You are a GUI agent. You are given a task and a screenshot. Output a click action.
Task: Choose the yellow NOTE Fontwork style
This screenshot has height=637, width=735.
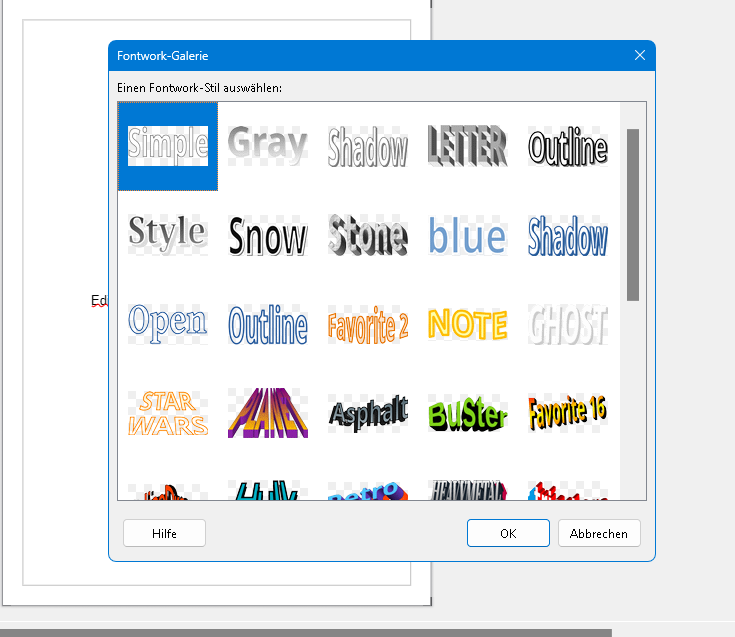pyautogui.click(x=467, y=324)
